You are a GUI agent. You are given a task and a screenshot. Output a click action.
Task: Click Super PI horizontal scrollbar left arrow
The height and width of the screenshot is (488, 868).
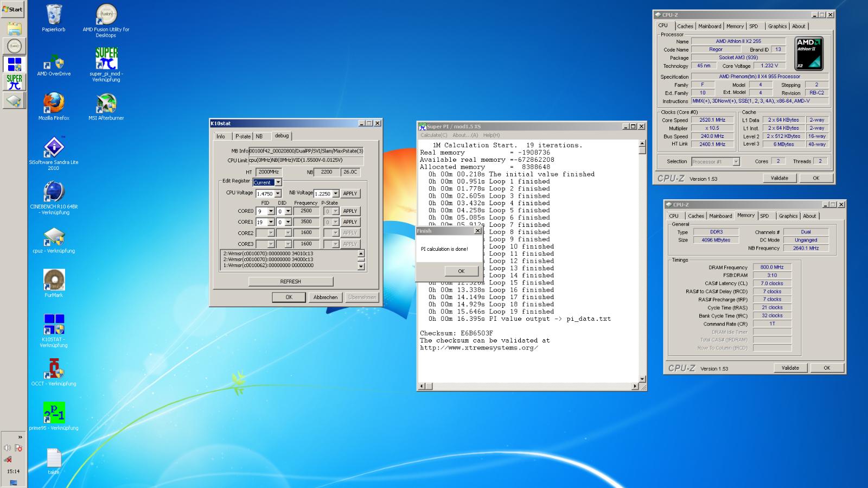click(x=422, y=386)
